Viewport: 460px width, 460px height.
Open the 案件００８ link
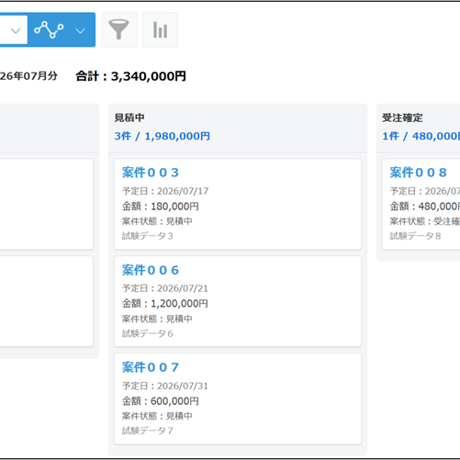click(x=418, y=173)
